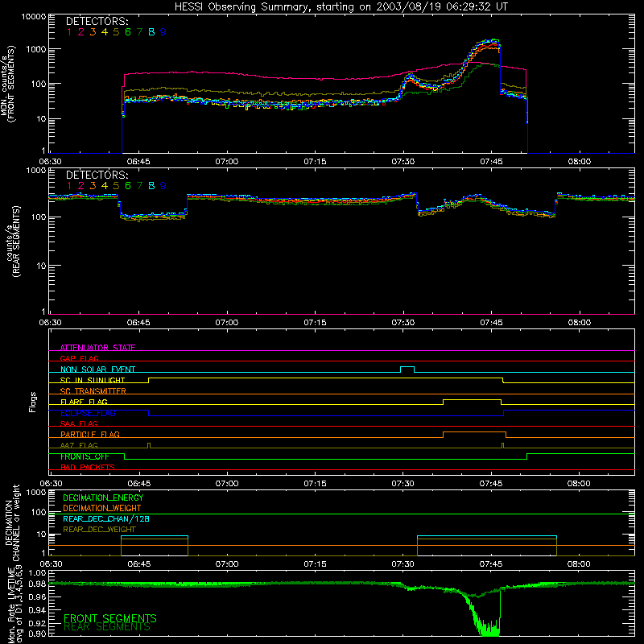Click the 0.98 tick on the livetime axis
Image resolution: width=644 pixels, height=644 pixels.
click(x=37, y=584)
